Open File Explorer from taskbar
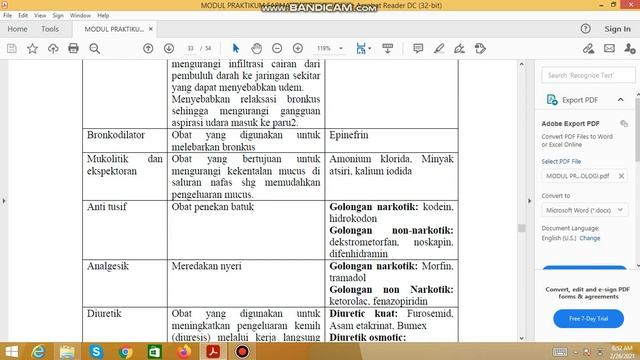This screenshot has width=640, height=360. [x=67, y=351]
